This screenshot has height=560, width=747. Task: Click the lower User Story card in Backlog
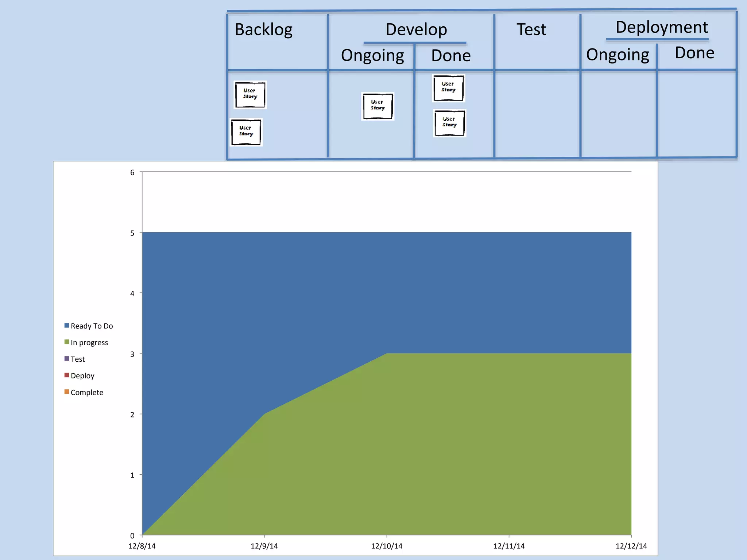coord(246,132)
